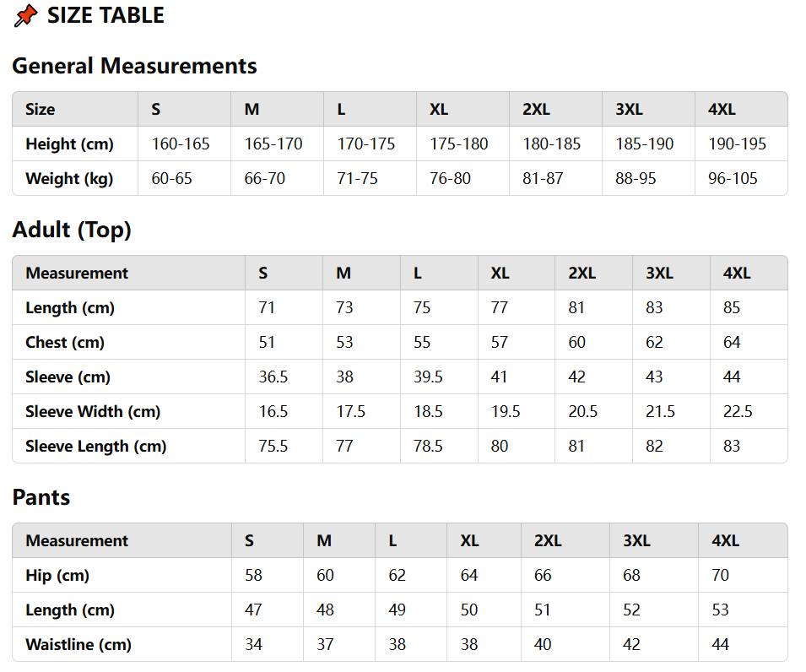
Task: Click the Chest value 60 for 2XL
Action: point(576,342)
